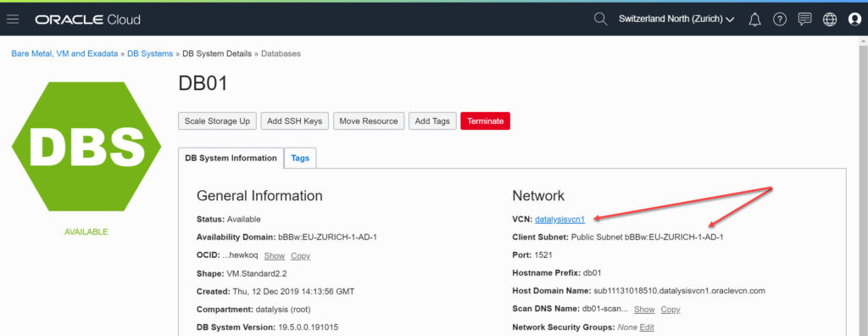Click the Client Subnet Public Subnet value
This screenshot has height=336, width=868.
click(647, 238)
